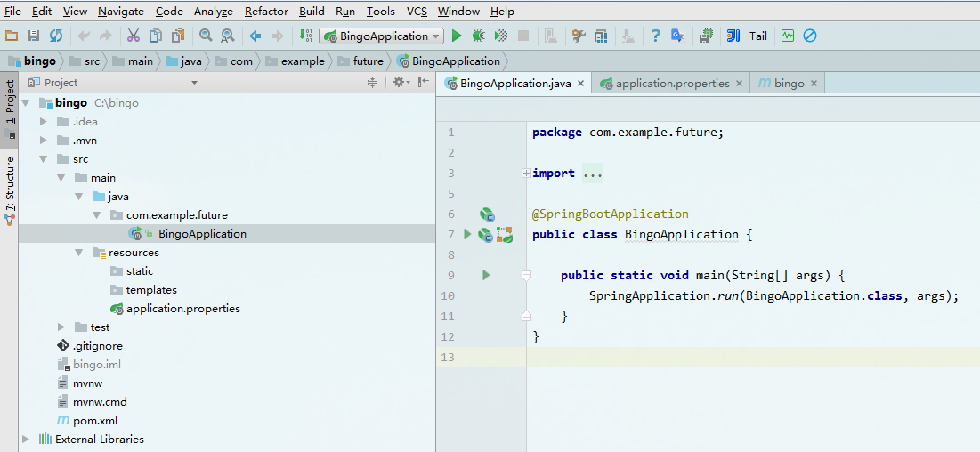This screenshot has width=980, height=452.
Task: Click the Undo arrow icon
Action: pos(84,36)
